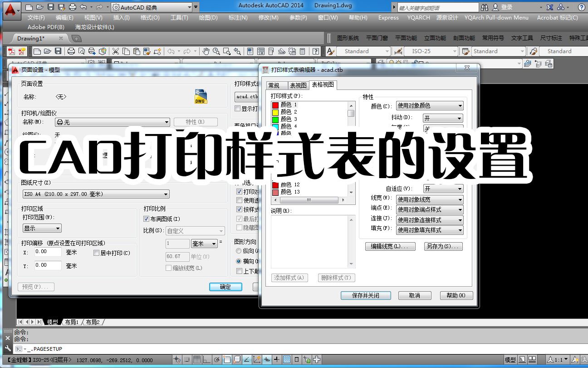Click the Multileader Style icon

[x=534, y=51]
